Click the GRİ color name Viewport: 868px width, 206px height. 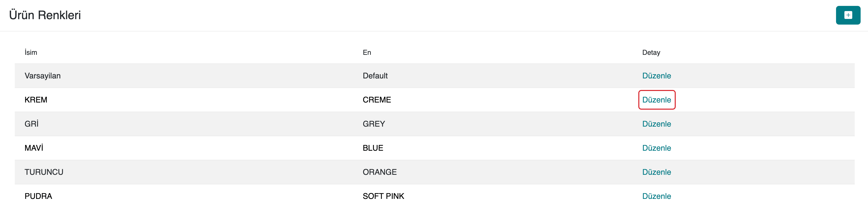[x=31, y=124]
